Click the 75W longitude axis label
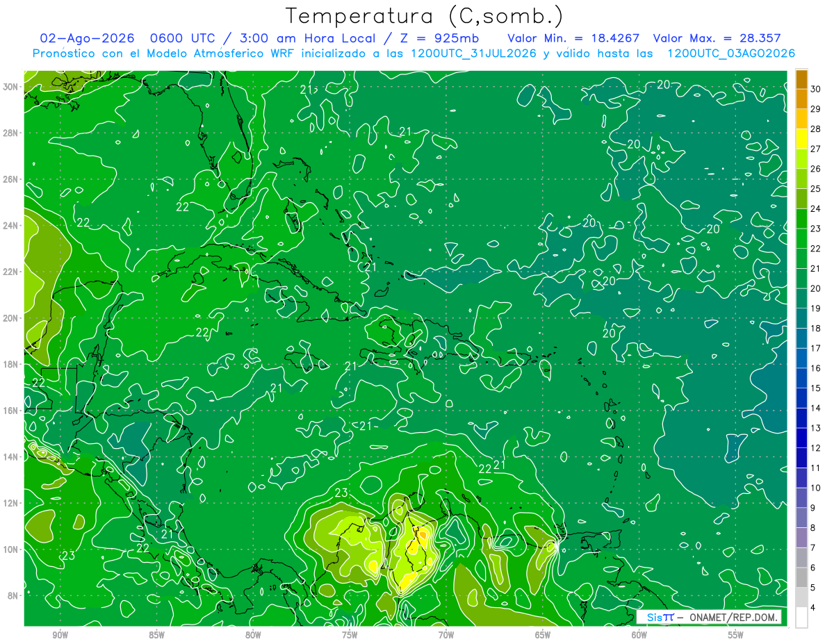The width and height of the screenshot is (834, 644). pyautogui.click(x=350, y=635)
